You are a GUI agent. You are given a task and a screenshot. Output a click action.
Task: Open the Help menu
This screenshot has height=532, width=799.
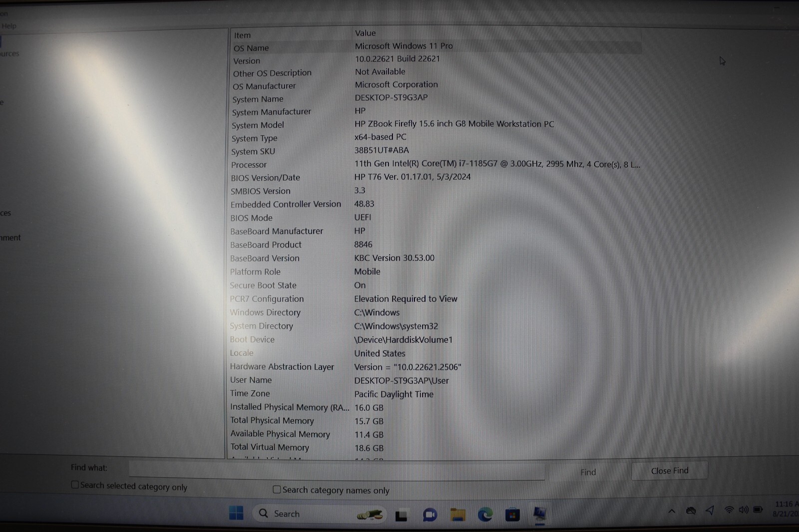tap(9, 26)
